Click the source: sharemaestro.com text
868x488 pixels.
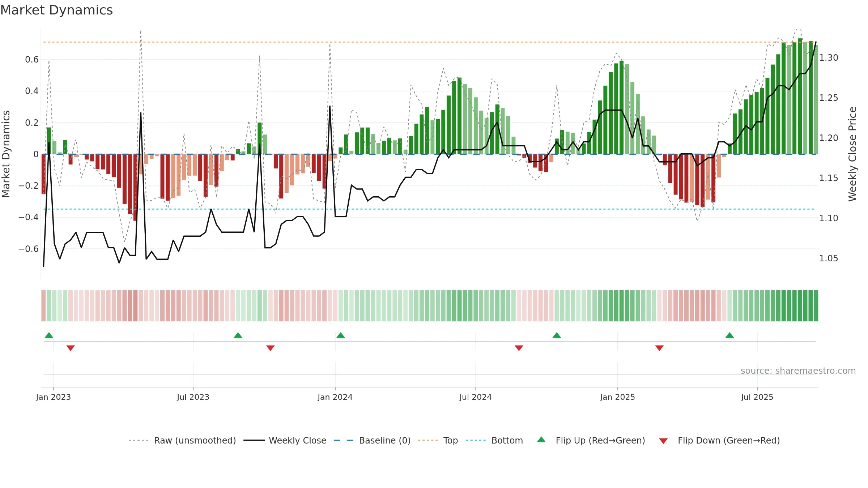pyautogui.click(x=798, y=371)
